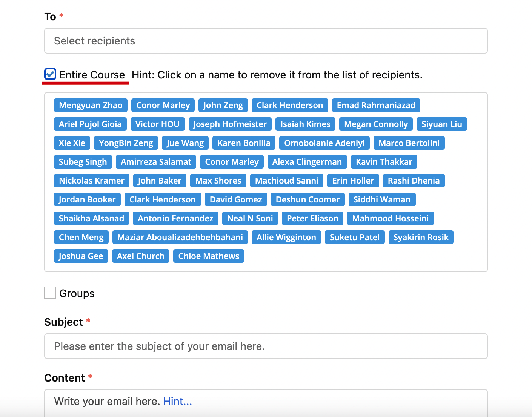Click the Maziar Aboualizadehbehbahani tag
532x417 pixels.
point(180,237)
